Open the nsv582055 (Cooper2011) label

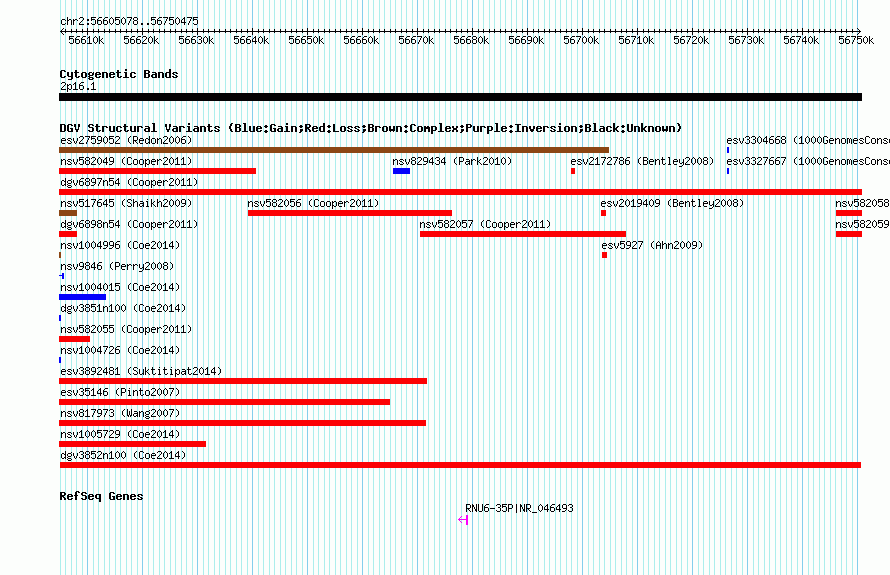pos(126,329)
